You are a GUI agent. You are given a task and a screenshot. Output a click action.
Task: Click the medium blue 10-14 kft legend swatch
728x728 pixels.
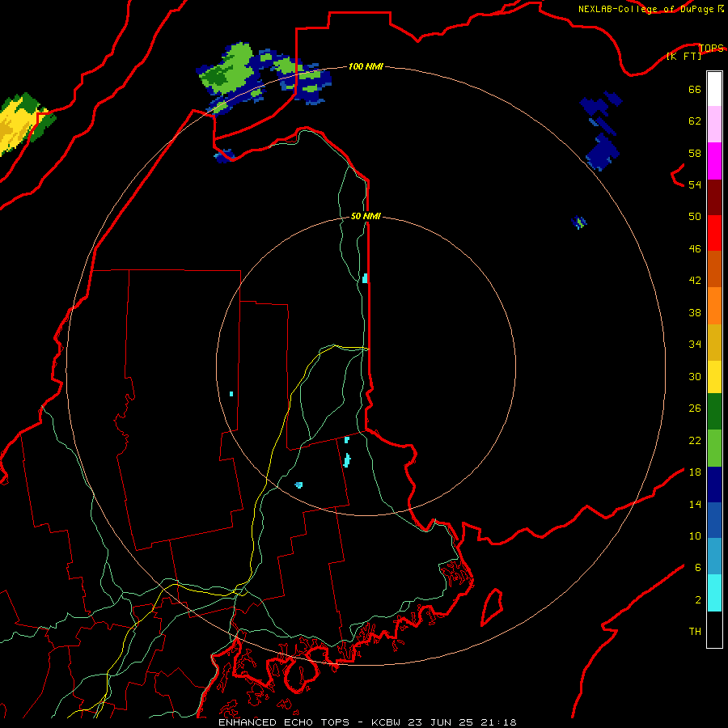(x=714, y=520)
